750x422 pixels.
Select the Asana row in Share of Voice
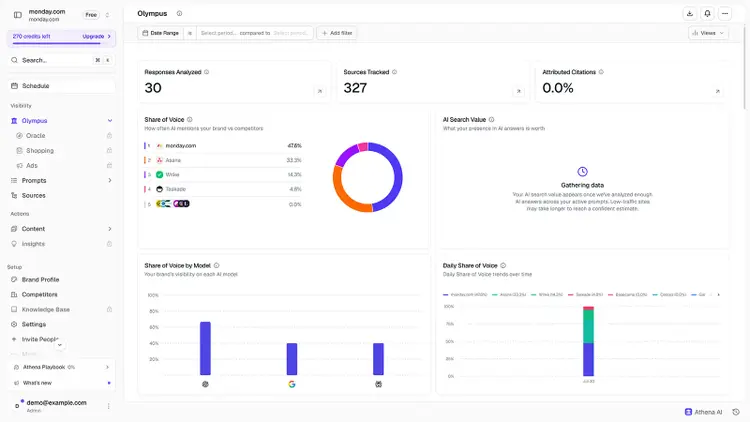pyautogui.click(x=223, y=160)
